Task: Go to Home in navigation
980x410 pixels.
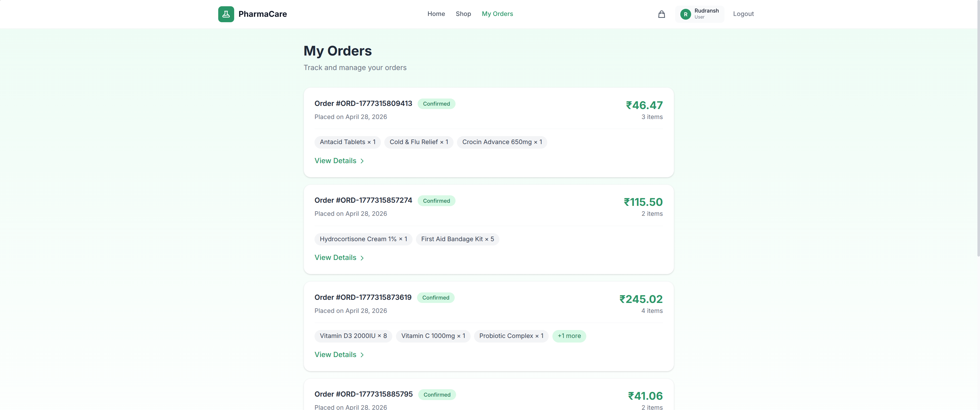Action: pyautogui.click(x=436, y=14)
